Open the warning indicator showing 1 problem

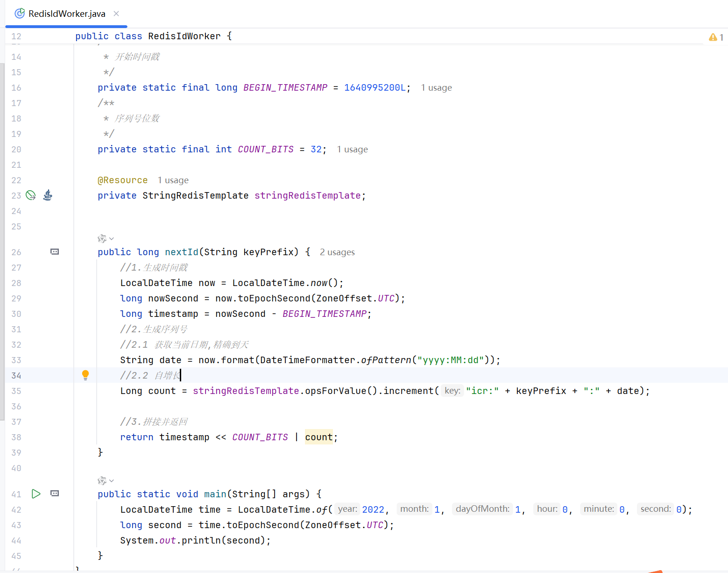pyautogui.click(x=716, y=37)
